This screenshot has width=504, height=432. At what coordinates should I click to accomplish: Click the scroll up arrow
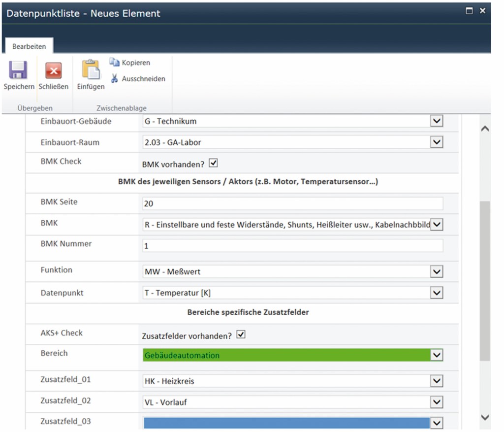pyautogui.click(x=485, y=129)
